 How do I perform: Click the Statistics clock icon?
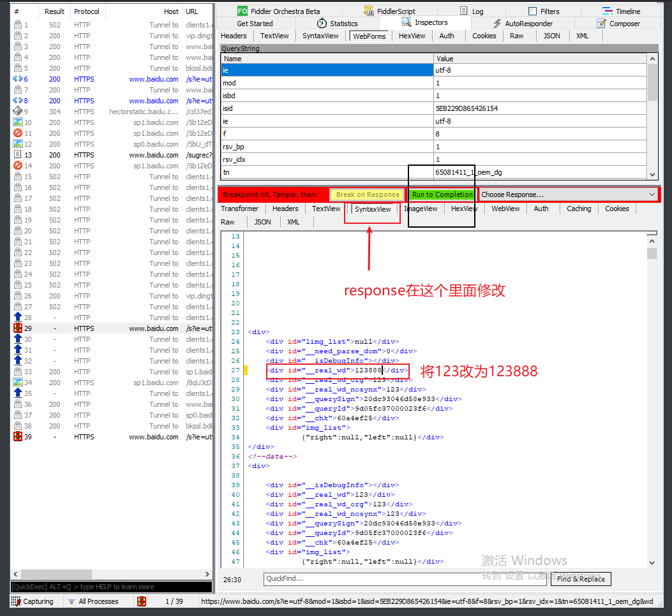[x=322, y=23]
